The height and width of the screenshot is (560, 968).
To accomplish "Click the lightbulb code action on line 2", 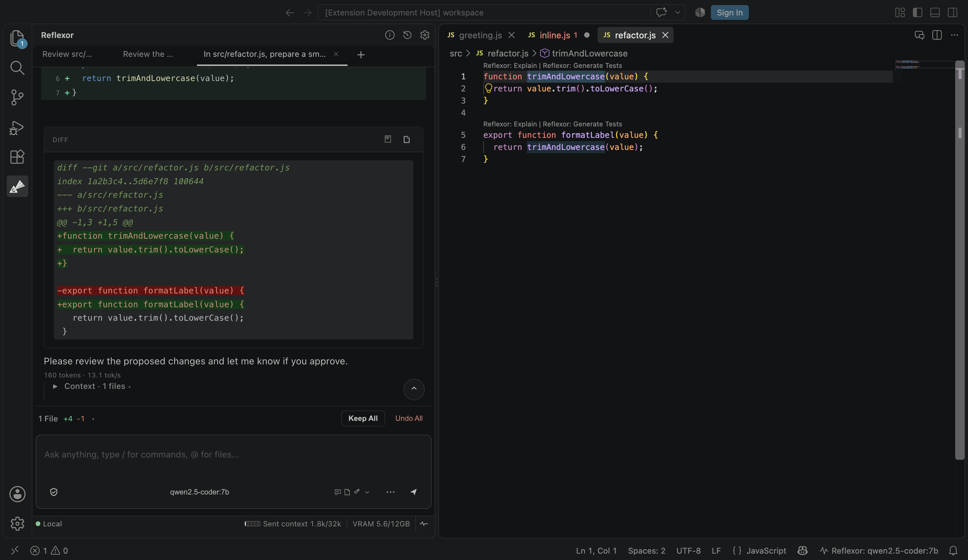I will (488, 88).
